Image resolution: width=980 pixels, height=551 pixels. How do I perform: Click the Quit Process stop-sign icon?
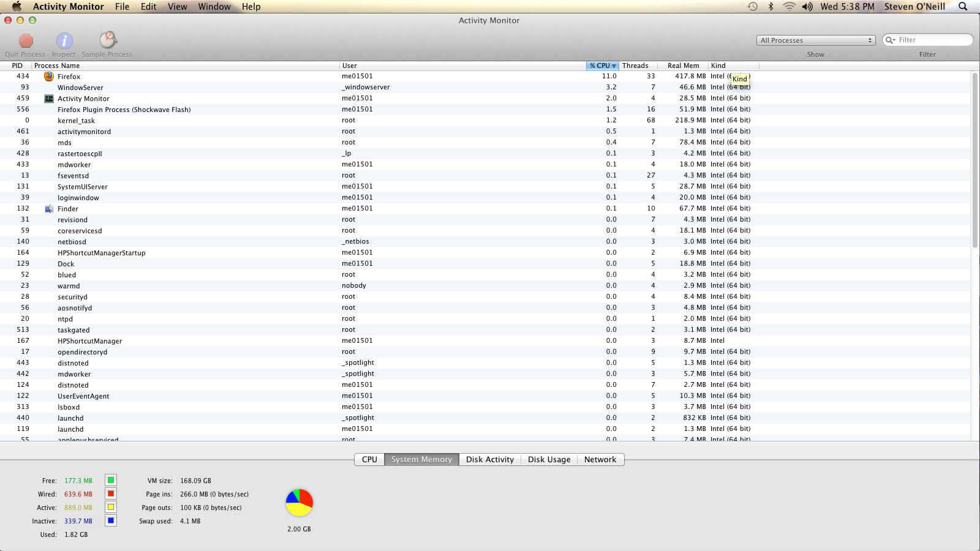[x=26, y=41]
